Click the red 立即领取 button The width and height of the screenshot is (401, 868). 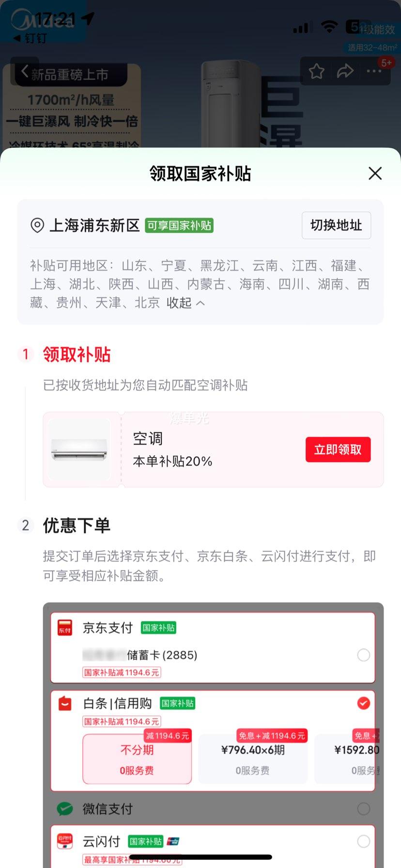point(338,449)
